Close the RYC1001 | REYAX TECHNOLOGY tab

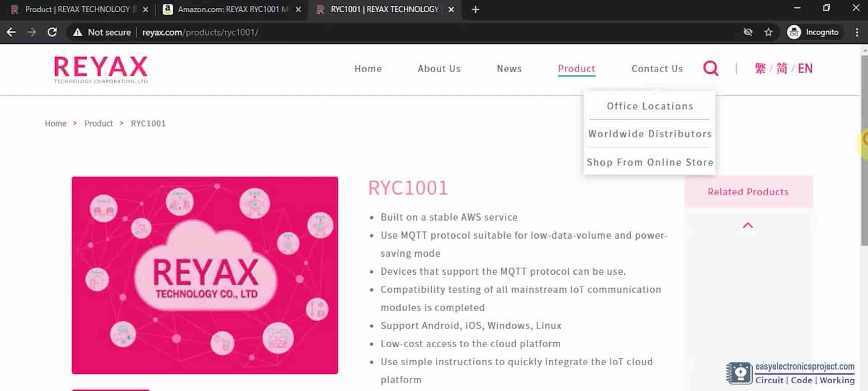click(x=451, y=9)
